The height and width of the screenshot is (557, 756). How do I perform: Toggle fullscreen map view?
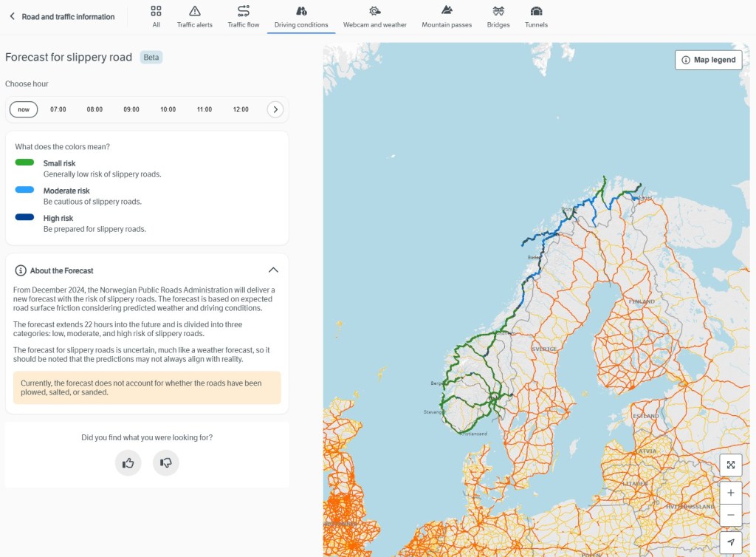tap(730, 465)
